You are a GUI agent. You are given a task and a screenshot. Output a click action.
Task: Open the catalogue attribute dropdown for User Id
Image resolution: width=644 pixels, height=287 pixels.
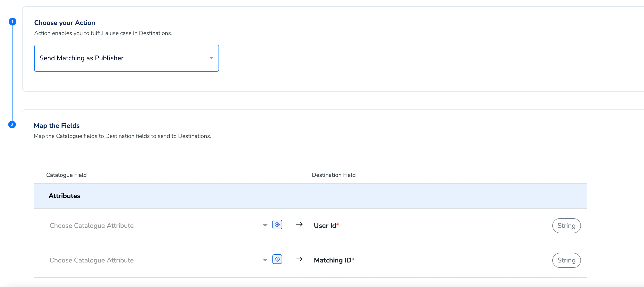(155, 225)
